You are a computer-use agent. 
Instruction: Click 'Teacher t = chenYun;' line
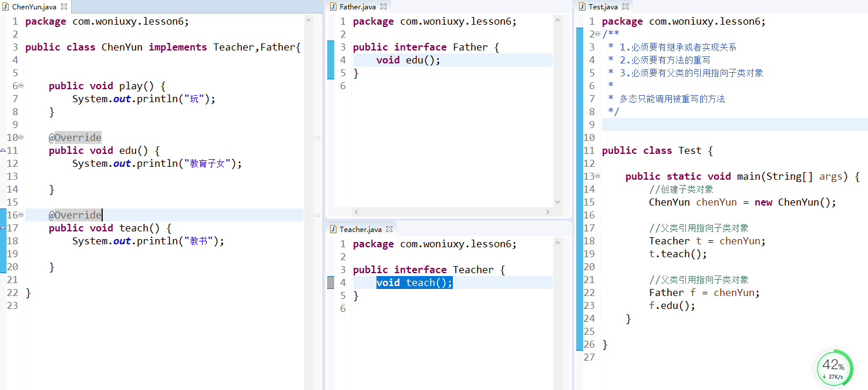tap(708, 241)
